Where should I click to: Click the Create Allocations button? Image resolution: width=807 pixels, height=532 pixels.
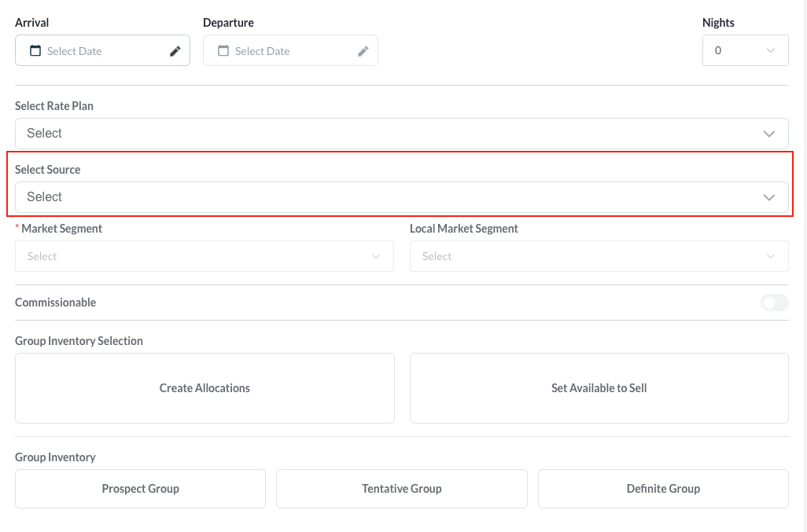pos(205,388)
